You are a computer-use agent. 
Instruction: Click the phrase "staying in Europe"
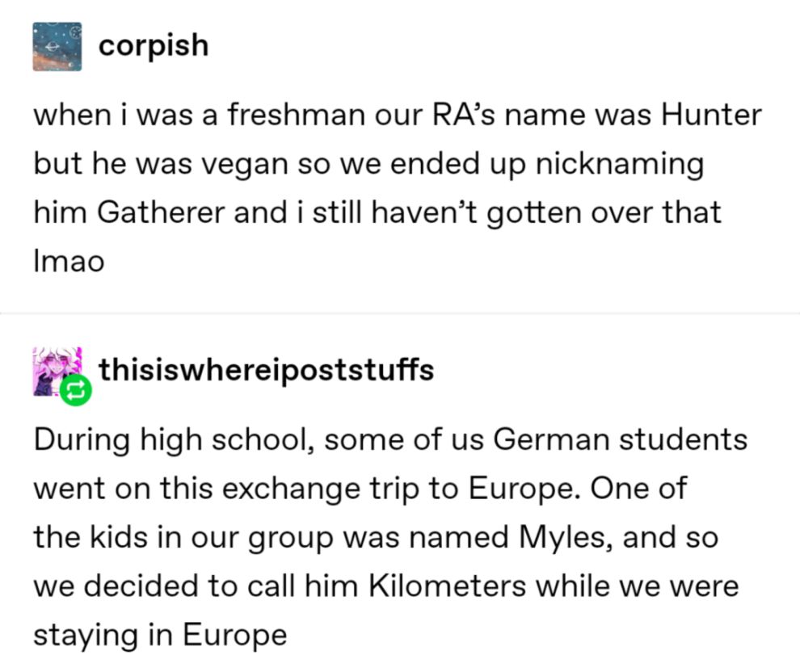[160, 635]
